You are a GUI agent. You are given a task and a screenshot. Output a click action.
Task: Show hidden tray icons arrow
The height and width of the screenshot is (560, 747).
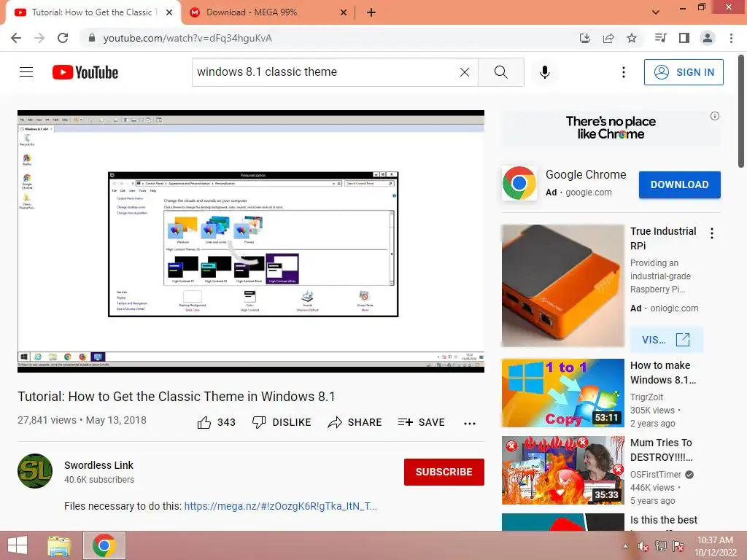pyautogui.click(x=625, y=546)
